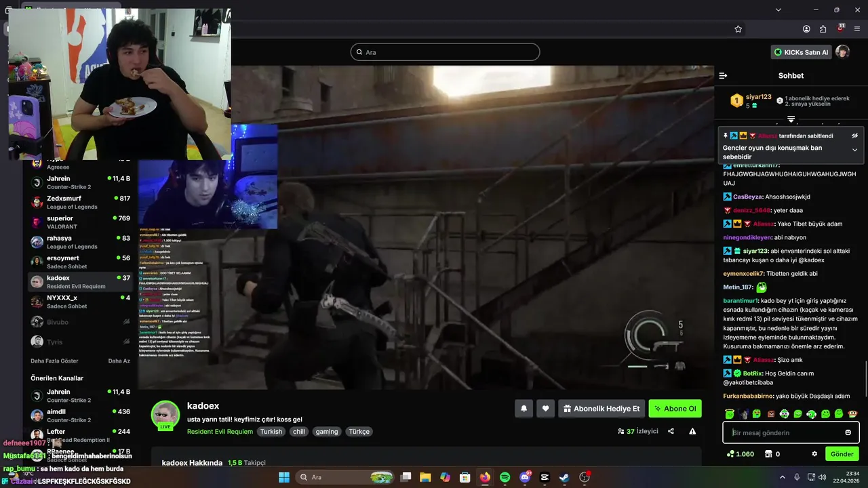Click the monkey emote in quick emotes
Viewport: 868px width, 488px height.
pos(852,413)
